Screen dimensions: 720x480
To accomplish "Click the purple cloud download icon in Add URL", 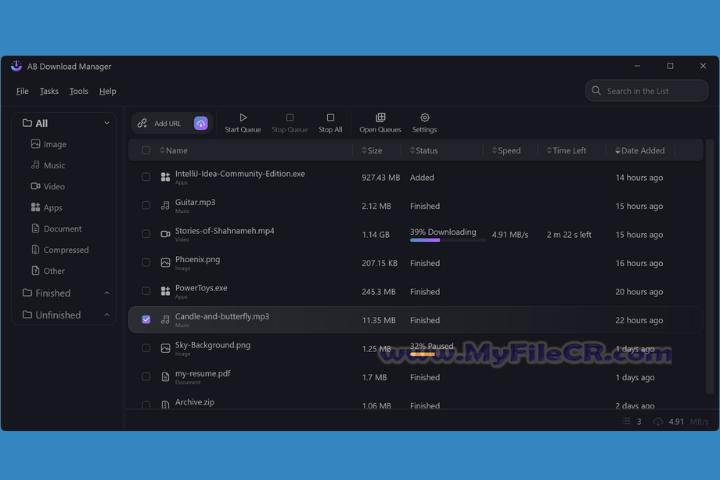I will (201, 123).
